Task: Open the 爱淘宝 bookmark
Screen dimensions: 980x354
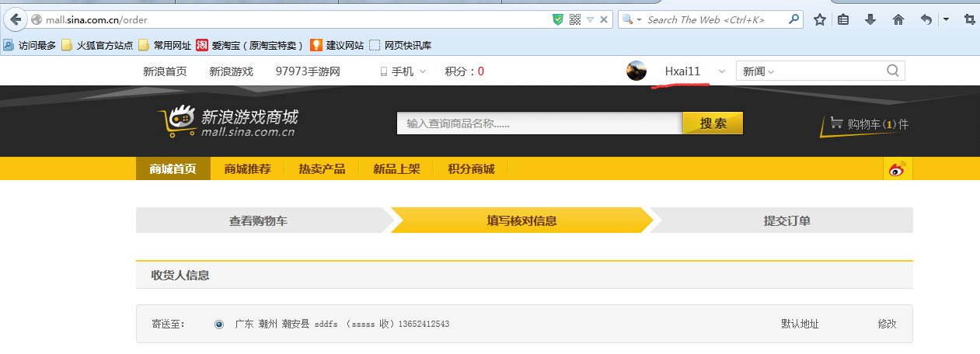Action: click(249, 45)
